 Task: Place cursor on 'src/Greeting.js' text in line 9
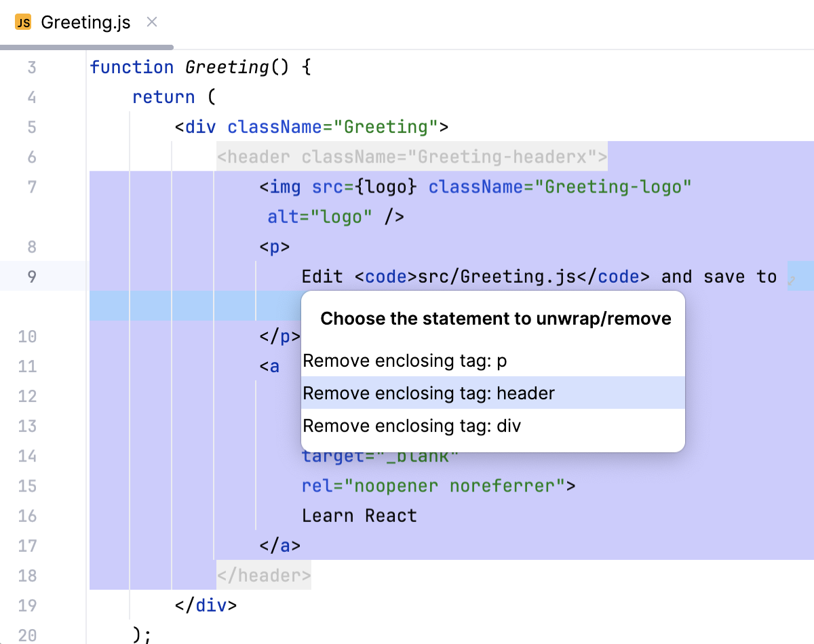[497, 277]
